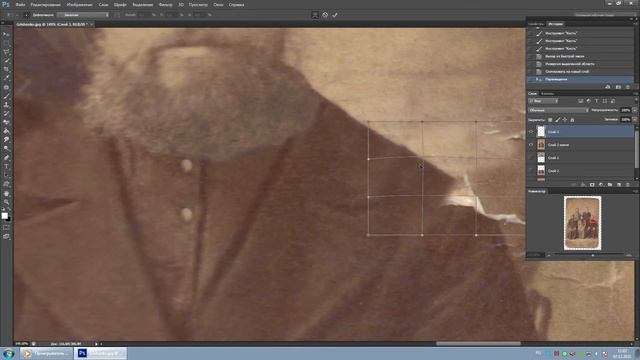Select the Brush tool
The width and height of the screenshot is (640, 360).
6,96
